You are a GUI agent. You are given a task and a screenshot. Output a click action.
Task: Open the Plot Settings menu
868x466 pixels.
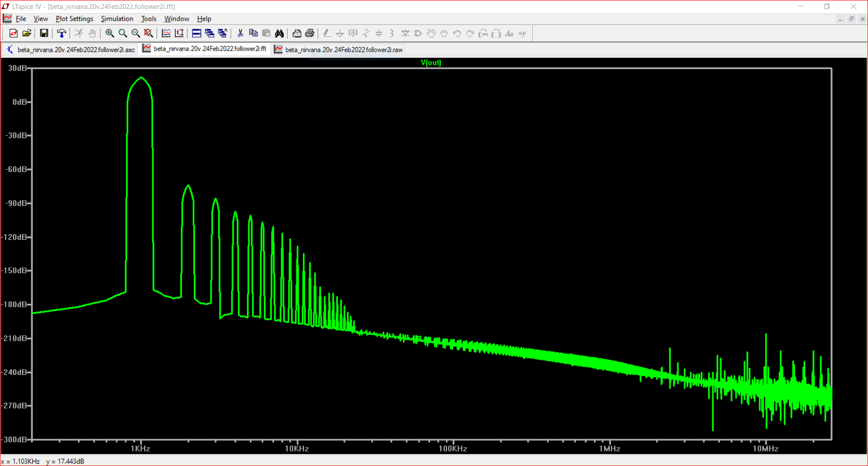point(74,19)
